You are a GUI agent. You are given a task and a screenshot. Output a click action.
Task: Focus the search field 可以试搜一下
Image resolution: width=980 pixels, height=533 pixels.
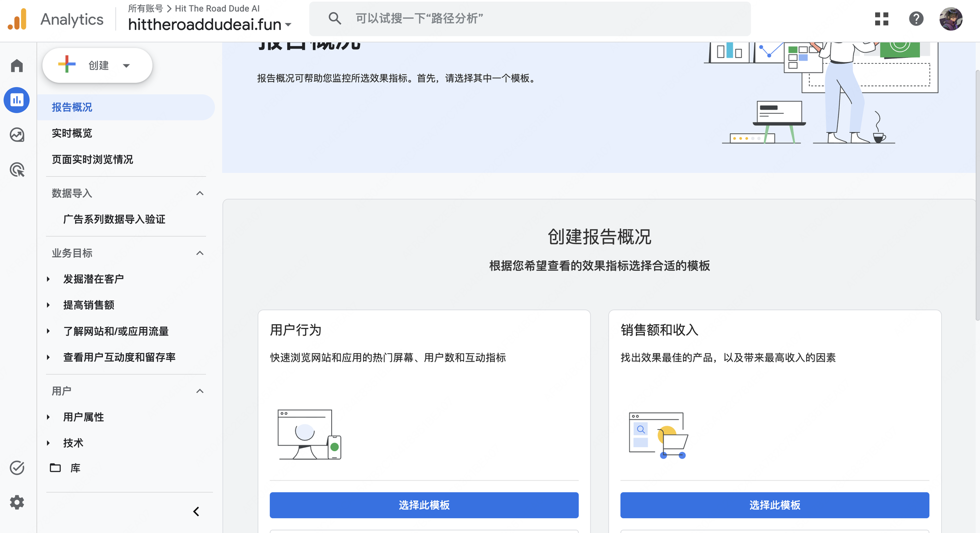530,19
